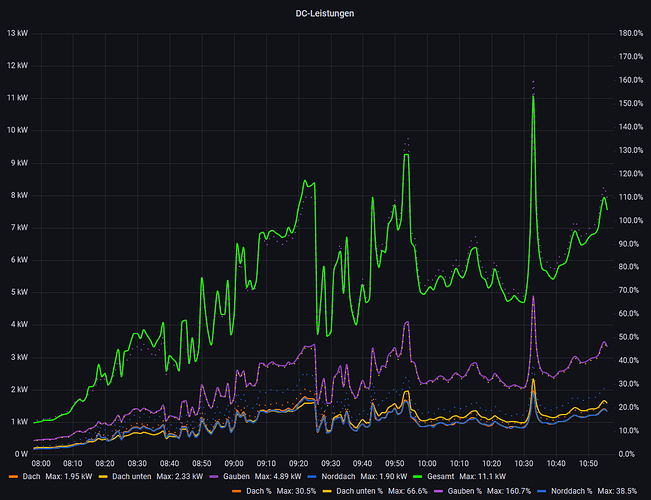This screenshot has height=500, width=651.
Task: Click the purple Gauben % legend color swatch
Action: [x=438, y=491]
